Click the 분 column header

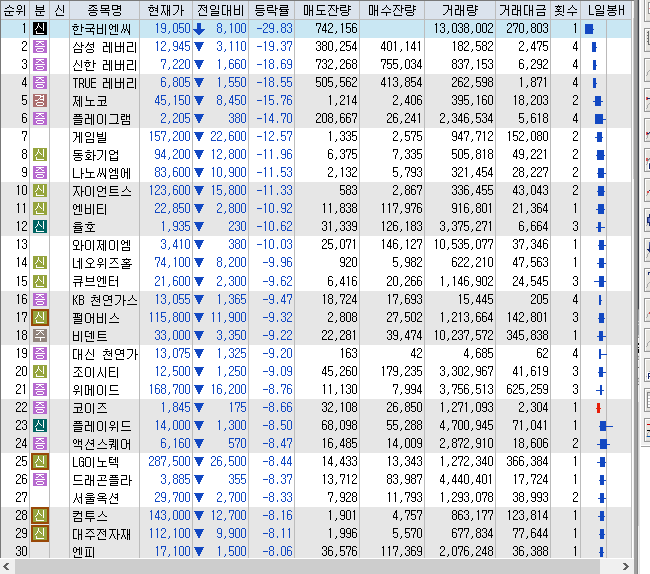[39, 10]
